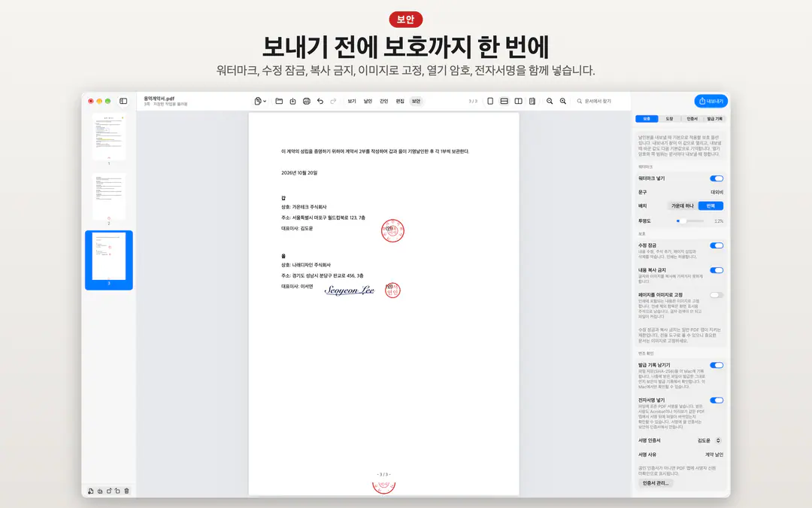This screenshot has height=508, width=812.
Task: Click the 대외비 watermark text value
Action: [x=717, y=193]
